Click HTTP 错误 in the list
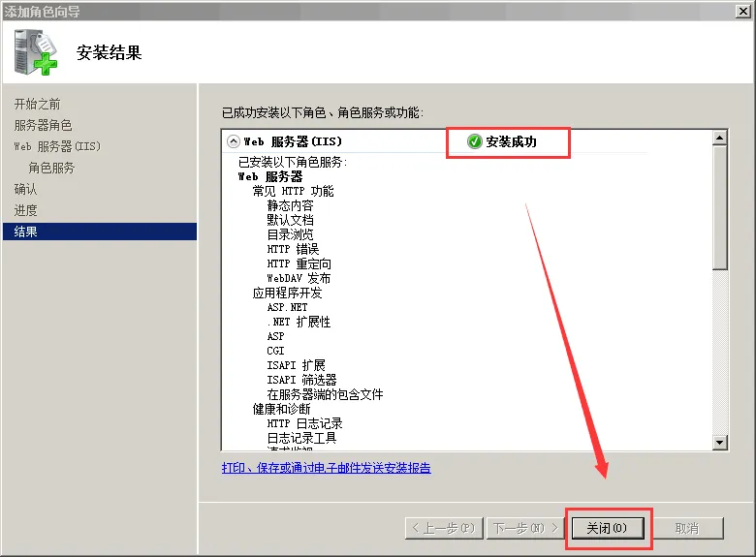756x557 pixels. coord(293,249)
